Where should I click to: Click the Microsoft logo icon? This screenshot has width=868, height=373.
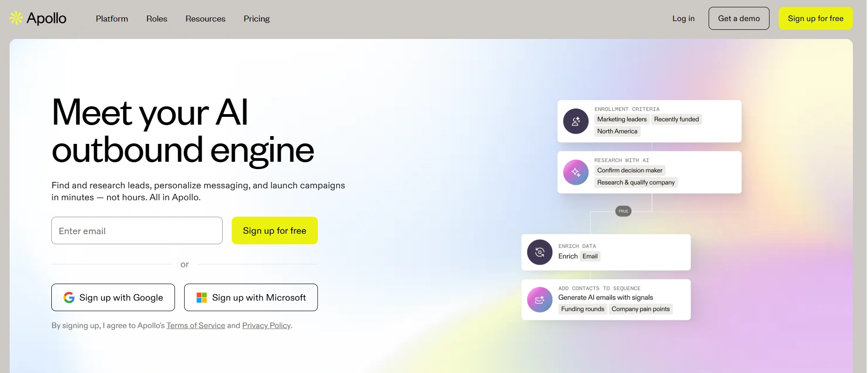[202, 298]
